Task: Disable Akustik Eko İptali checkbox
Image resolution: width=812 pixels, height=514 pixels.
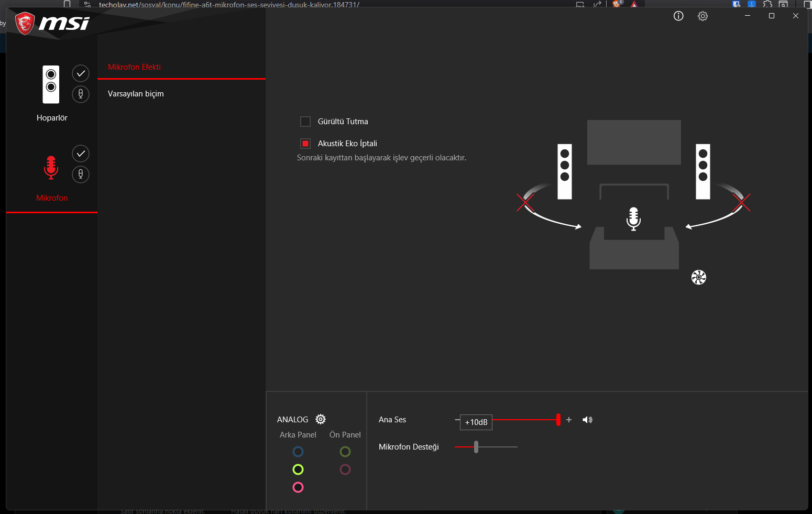Action: (x=305, y=144)
